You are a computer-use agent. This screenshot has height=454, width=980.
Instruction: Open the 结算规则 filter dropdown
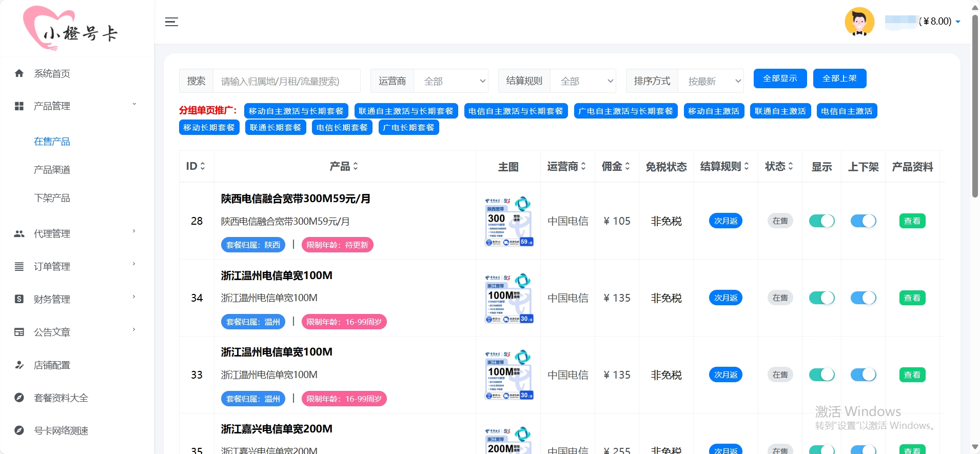click(x=583, y=81)
